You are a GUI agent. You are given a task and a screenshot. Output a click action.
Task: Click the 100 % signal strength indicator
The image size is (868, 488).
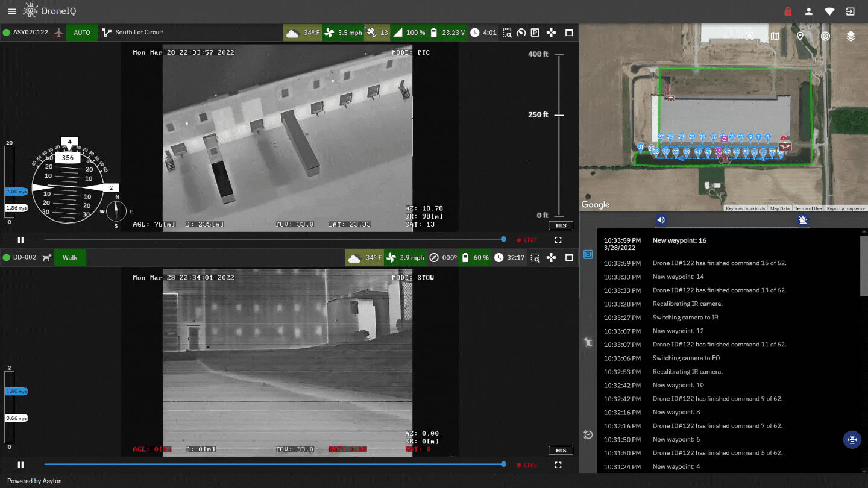[x=409, y=33]
